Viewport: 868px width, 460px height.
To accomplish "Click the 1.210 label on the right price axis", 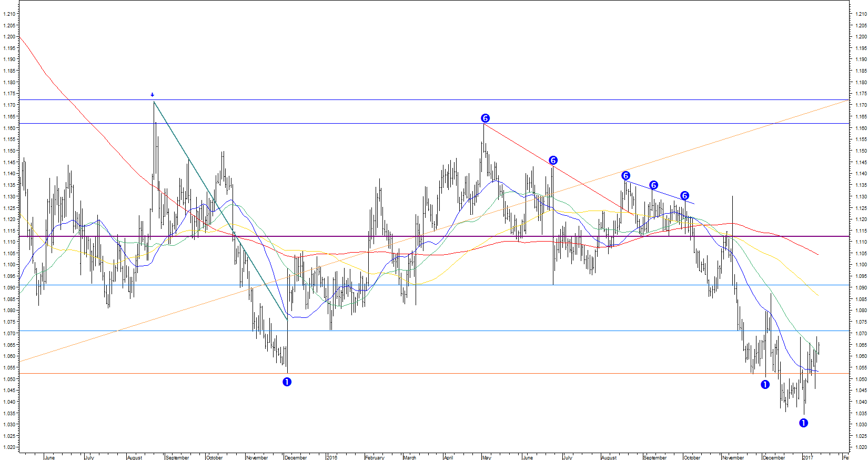I will point(861,14).
